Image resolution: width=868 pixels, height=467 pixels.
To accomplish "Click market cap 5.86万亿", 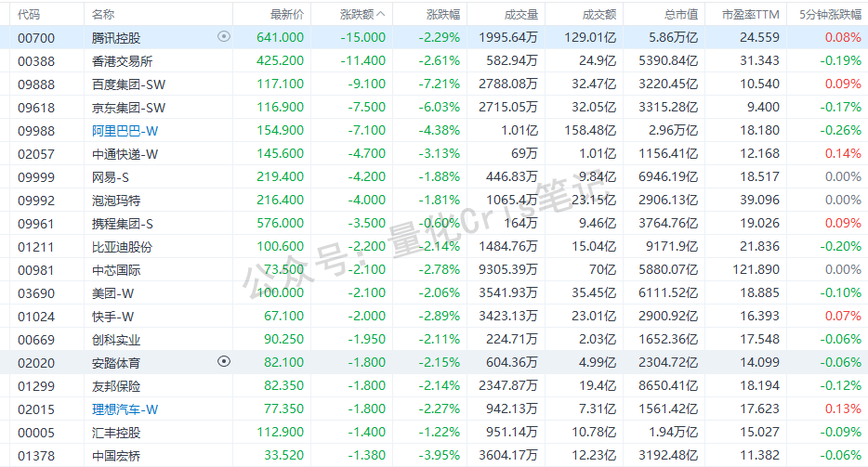I will point(674,38).
